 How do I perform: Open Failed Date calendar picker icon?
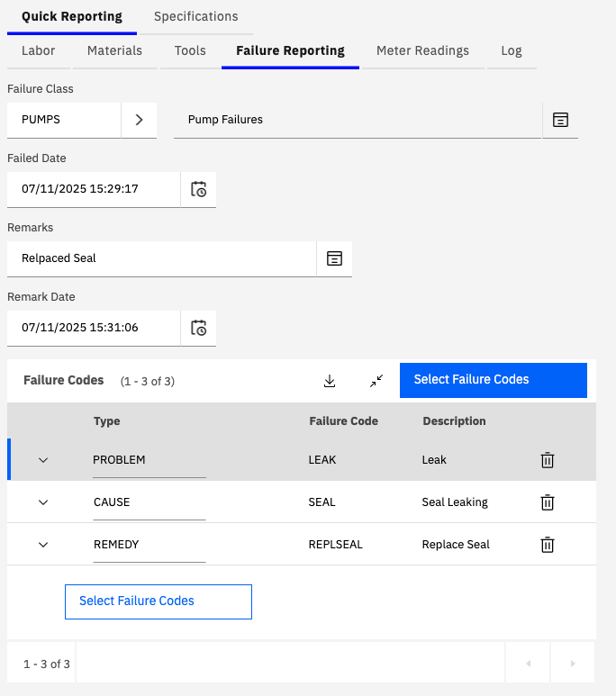[x=199, y=190]
